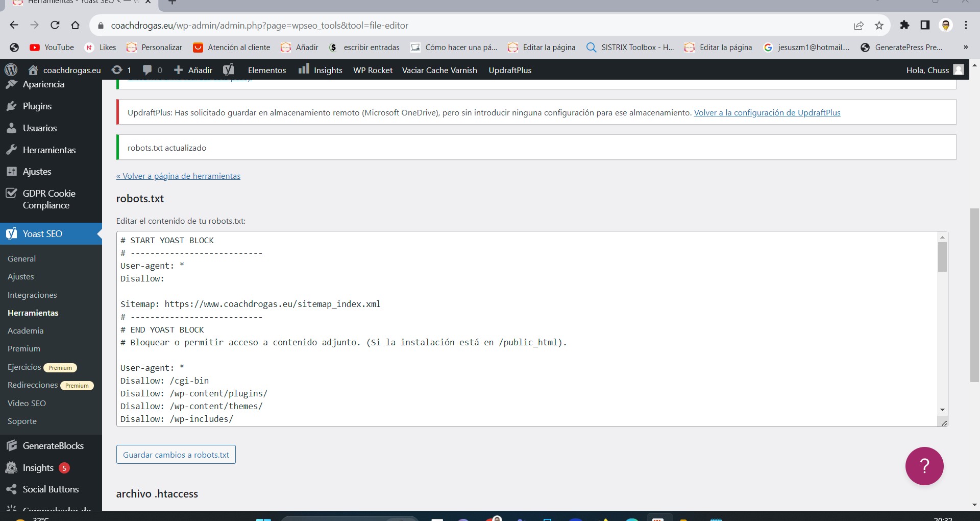Open Insights in the admin bar

[321, 70]
